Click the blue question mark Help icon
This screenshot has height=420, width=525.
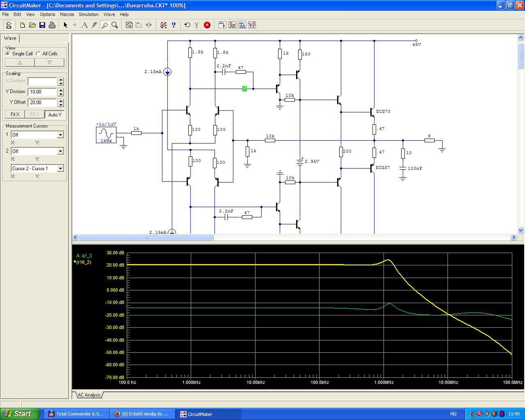[x=173, y=25]
